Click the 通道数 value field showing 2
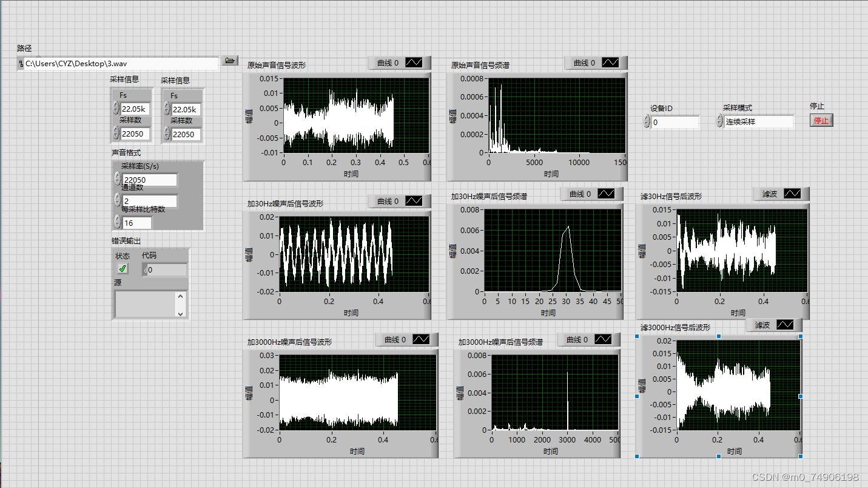The width and height of the screenshot is (868, 488). pos(149,201)
